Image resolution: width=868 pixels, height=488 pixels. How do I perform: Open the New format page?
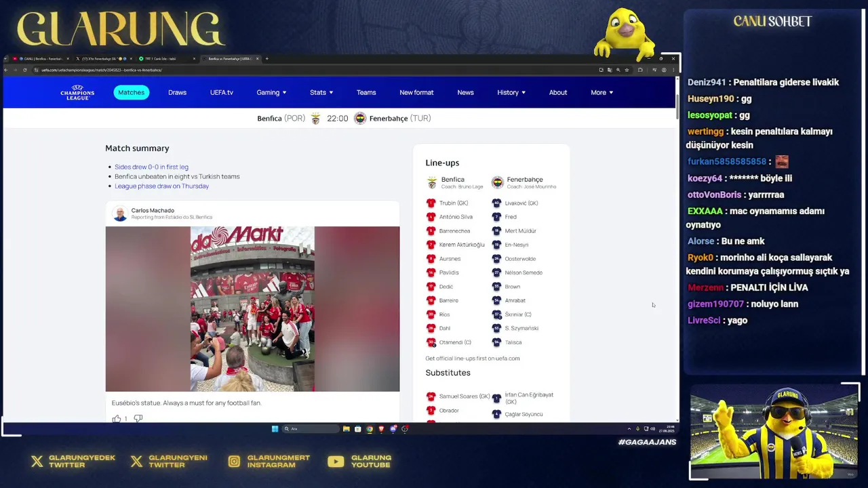coord(416,92)
